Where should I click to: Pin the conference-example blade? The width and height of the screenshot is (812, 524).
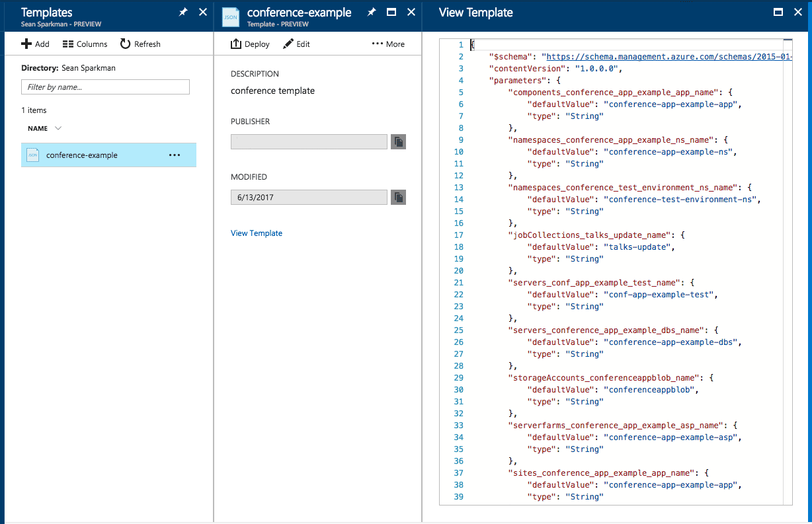(x=372, y=13)
